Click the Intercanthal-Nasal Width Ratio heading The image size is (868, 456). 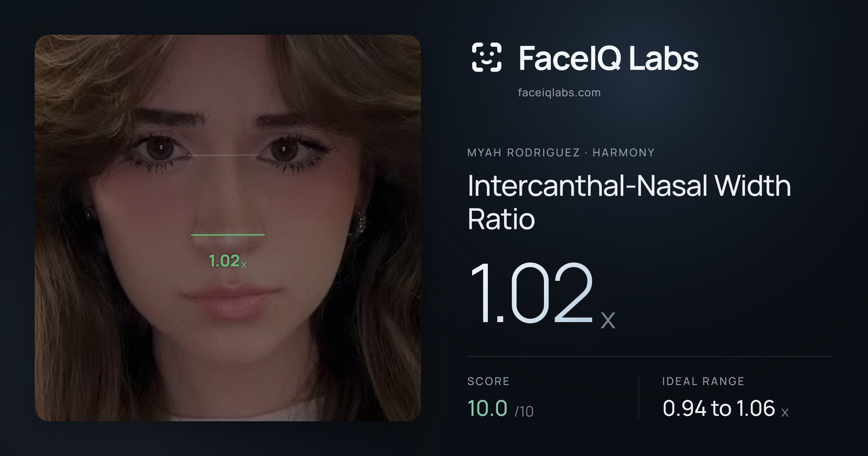coord(629,202)
